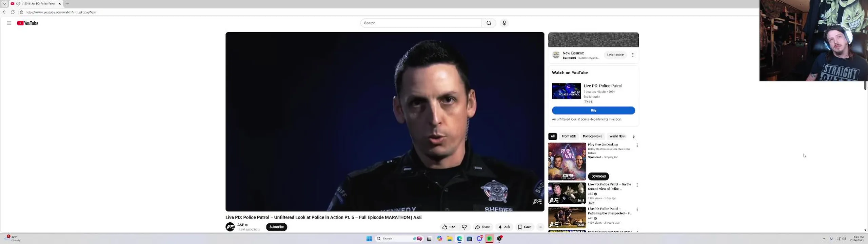This screenshot has height=244, width=868.
Task: Open File Explorer from the taskbar
Action: 449,239
